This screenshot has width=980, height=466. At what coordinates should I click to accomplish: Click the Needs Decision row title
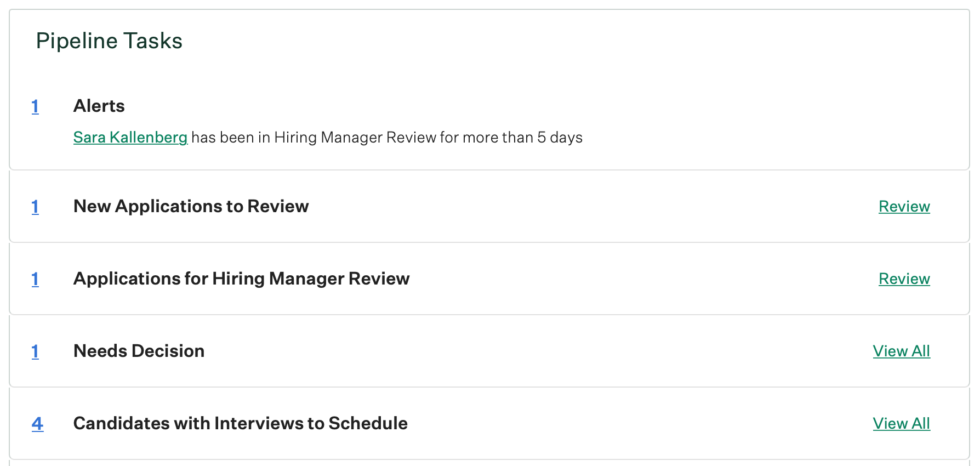(139, 351)
